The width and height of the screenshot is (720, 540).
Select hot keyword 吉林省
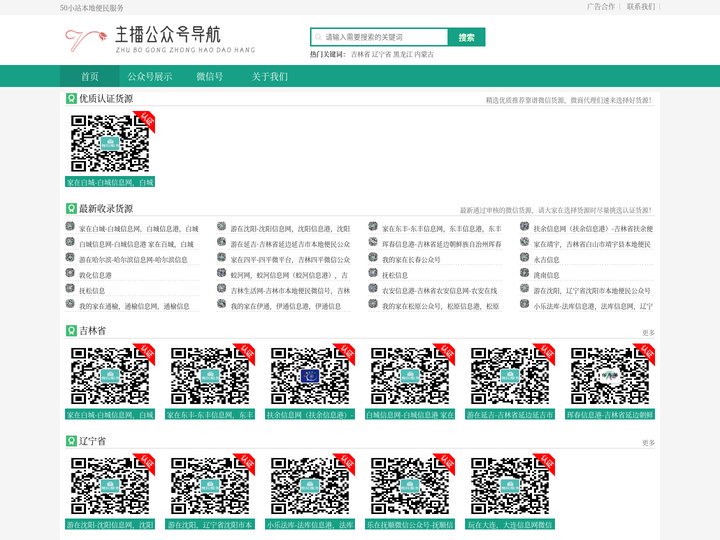click(360, 54)
